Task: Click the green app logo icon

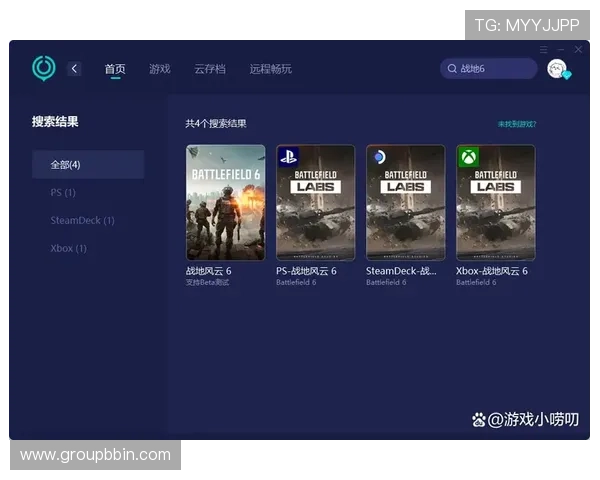Action: [44, 68]
